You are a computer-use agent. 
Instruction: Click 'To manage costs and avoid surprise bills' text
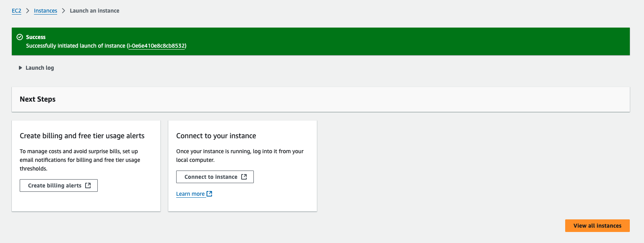click(80, 160)
